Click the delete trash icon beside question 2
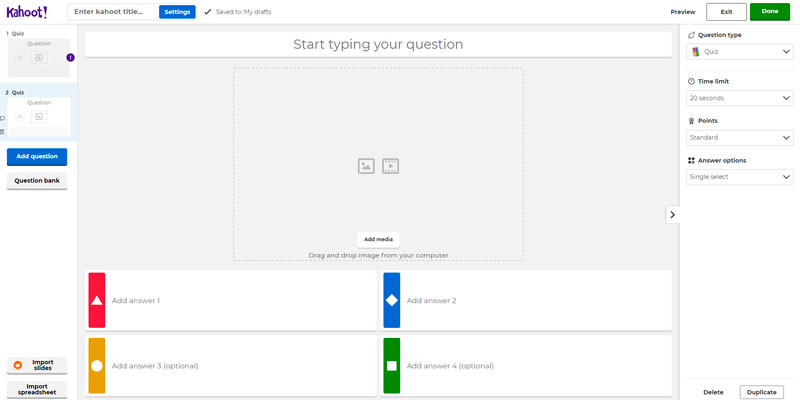The width and height of the screenshot is (800, 400). click(x=2, y=132)
